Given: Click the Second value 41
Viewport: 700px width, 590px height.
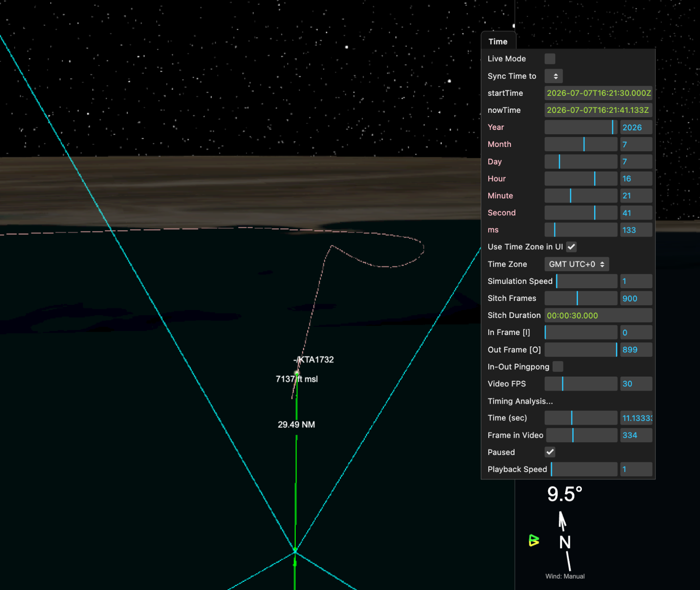Looking at the screenshot, I should click(636, 213).
